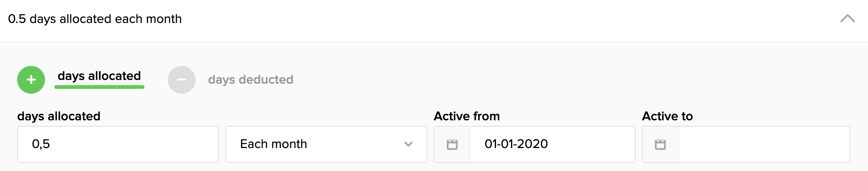Open calendar icon for Active to
This screenshot has height=171, width=868.
(660, 144)
